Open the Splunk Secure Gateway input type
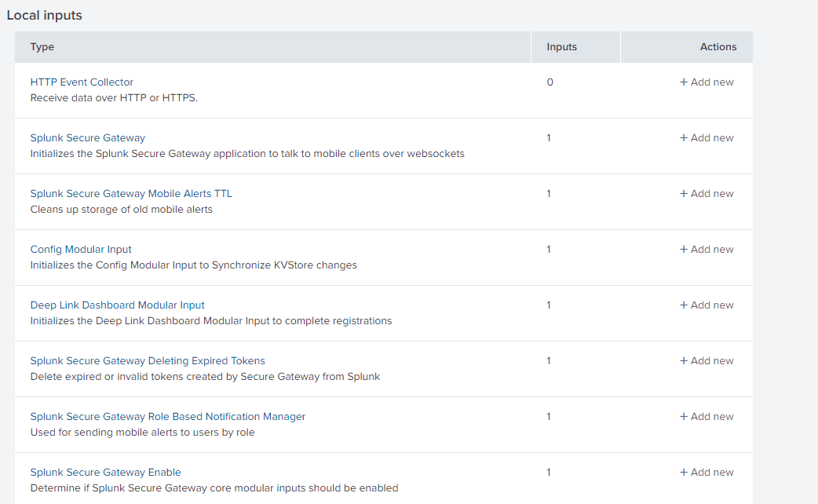 [x=87, y=137]
